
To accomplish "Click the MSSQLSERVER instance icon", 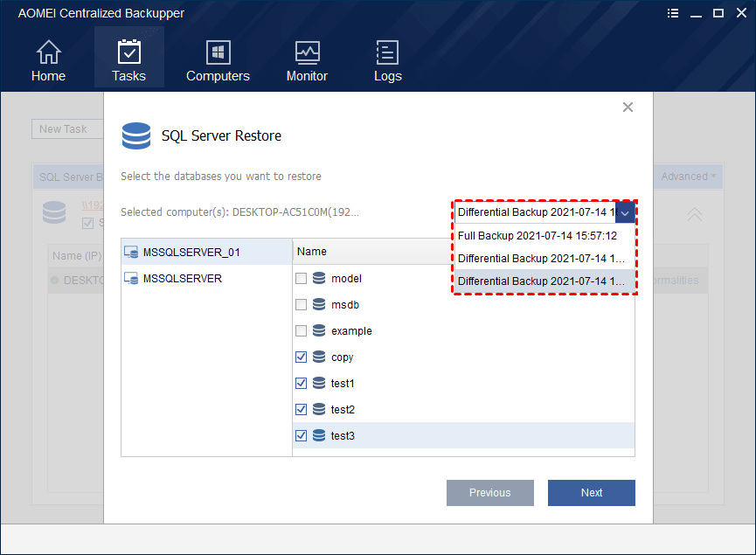I will pos(131,278).
